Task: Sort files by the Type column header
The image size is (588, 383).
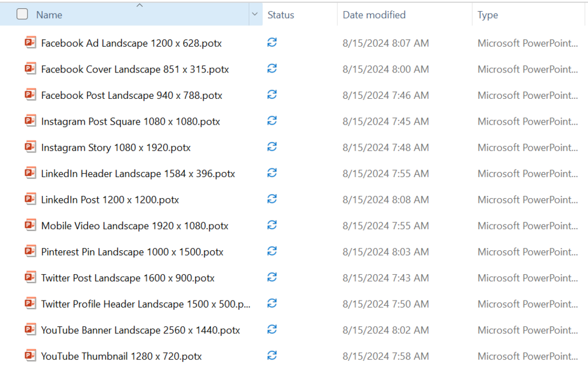Action: [x=488, y=15]
